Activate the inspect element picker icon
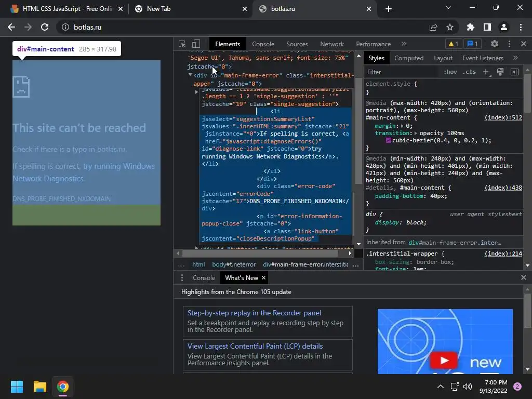 [x=182, y=44]
